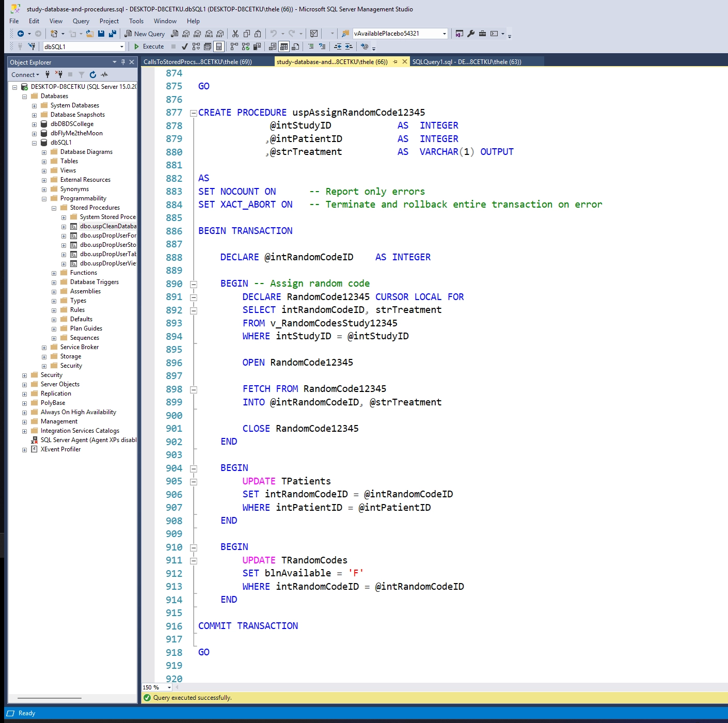Collapse the CREATE PROCEDURE code block
The height and width of the screenshot is (723, 728).
pyautogui.click(x=194, y=113)
